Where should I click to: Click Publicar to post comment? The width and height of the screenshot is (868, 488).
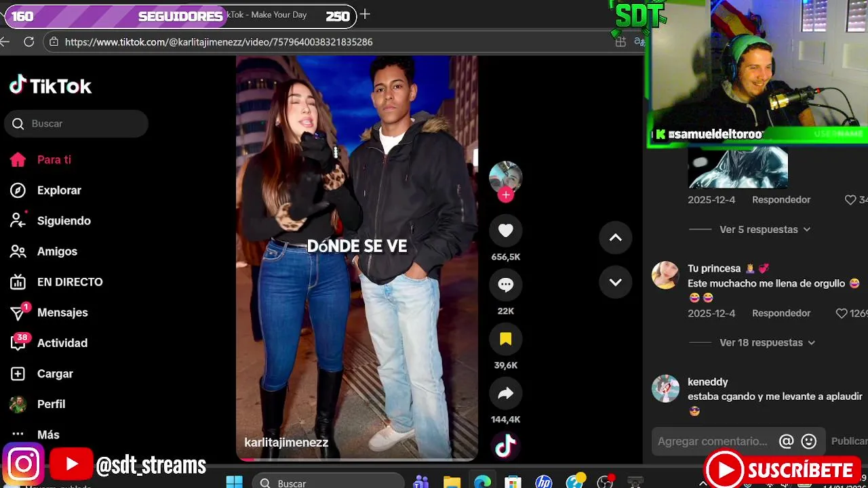point(849,441)
